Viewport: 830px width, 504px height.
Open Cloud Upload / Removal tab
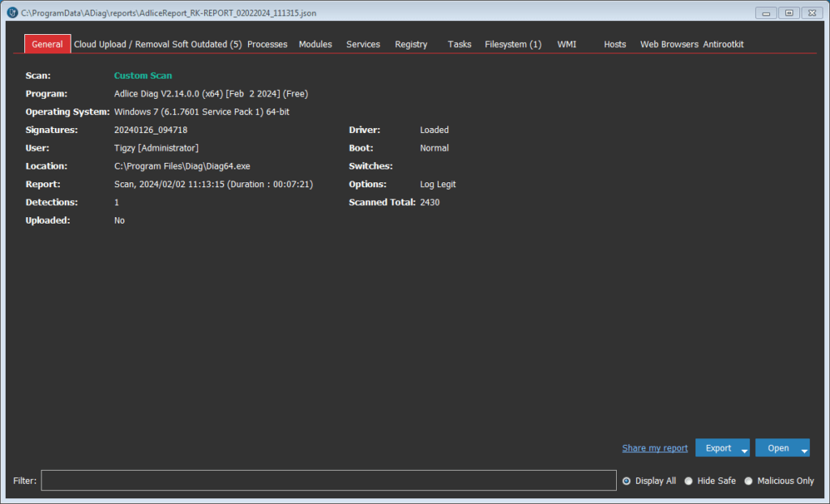(122, 45)
